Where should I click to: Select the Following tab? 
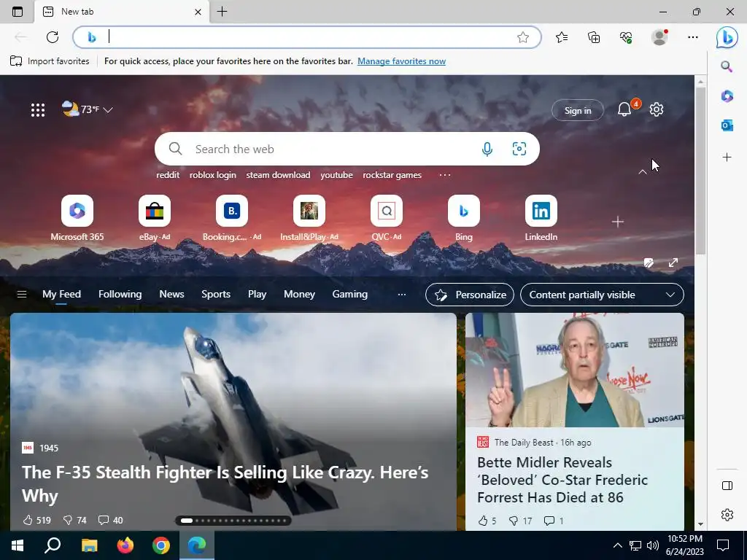point(120,295)
